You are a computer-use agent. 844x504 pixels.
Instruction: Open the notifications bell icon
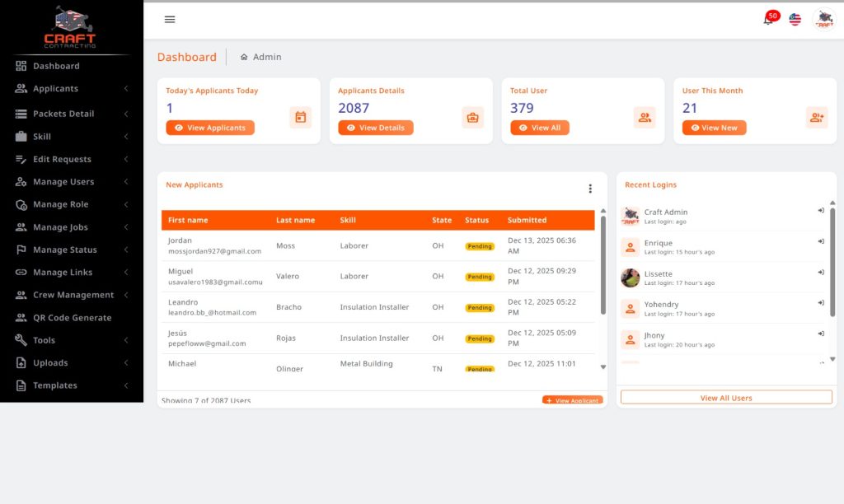click(768, 20)
